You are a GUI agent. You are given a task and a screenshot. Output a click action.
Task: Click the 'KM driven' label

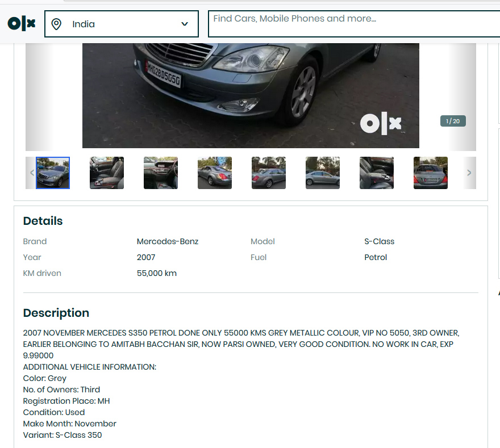coord(42,273)
